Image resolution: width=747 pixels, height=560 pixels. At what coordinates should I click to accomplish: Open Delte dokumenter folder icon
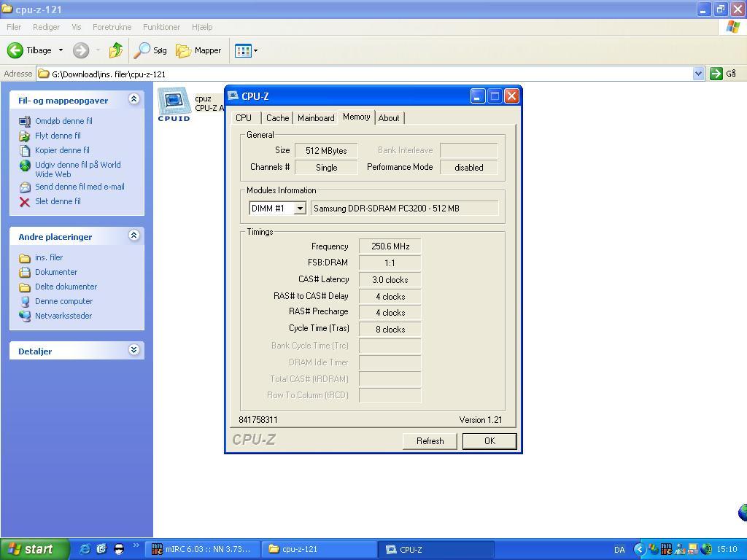[25, 287]
